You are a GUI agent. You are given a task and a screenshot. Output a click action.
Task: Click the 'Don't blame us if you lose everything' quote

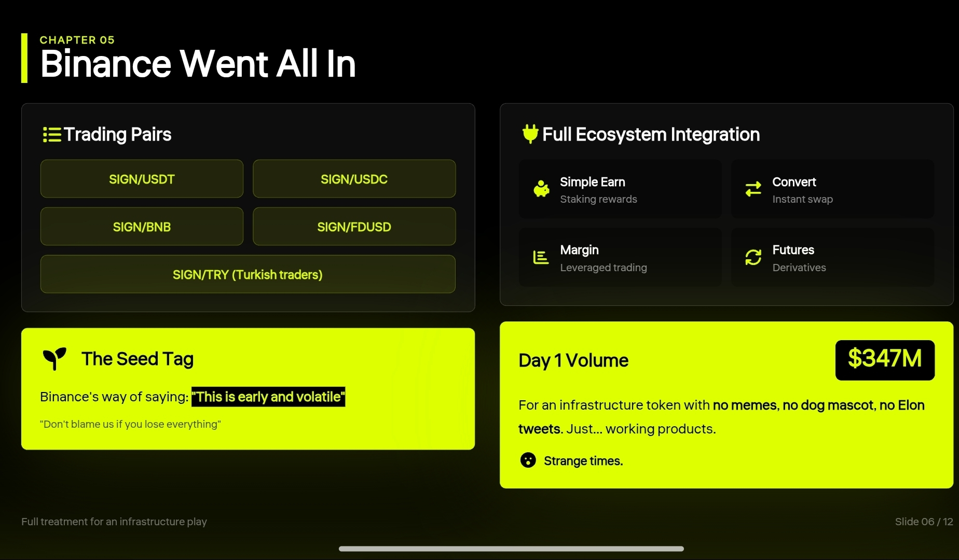tap(130, 424)
